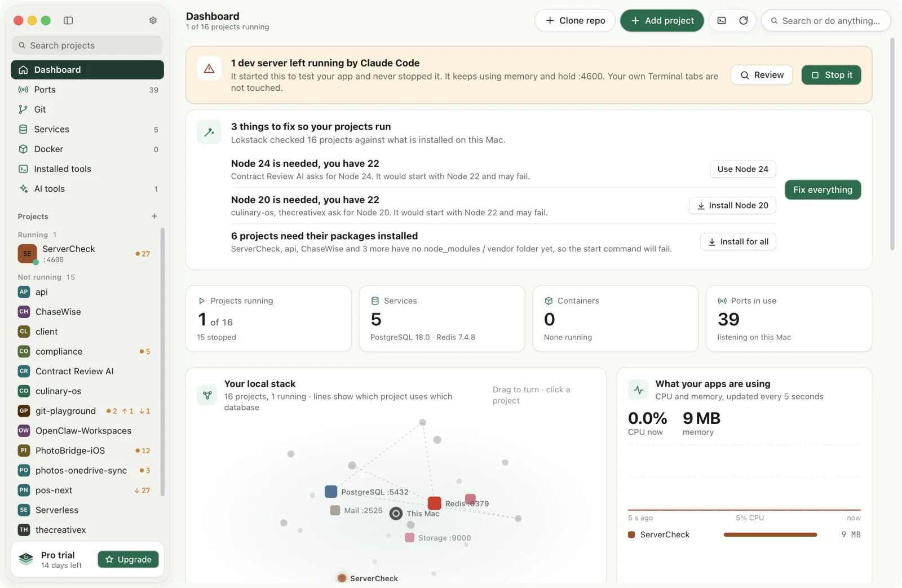This screenshot has width=902, height=588.
Task: Open the PhotoBridge-iOS project
Action: [86, 450]
